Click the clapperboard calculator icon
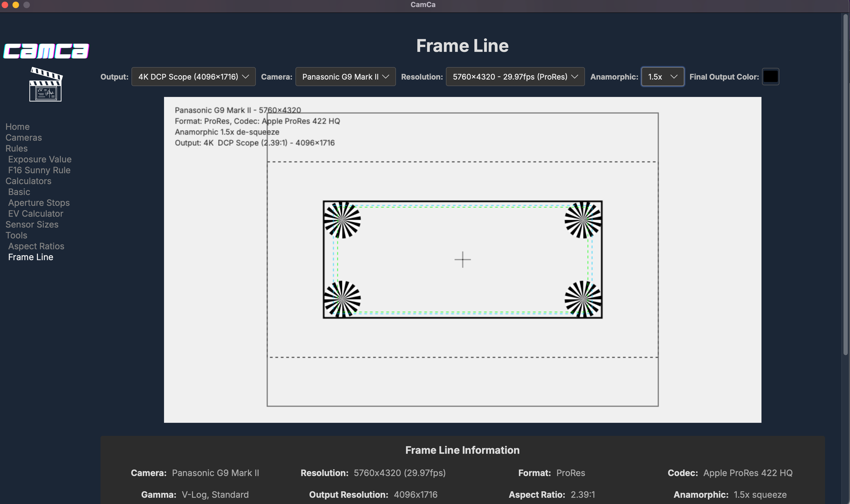The width and height of the screenshot is (850, 504). (x=46, y=84)
